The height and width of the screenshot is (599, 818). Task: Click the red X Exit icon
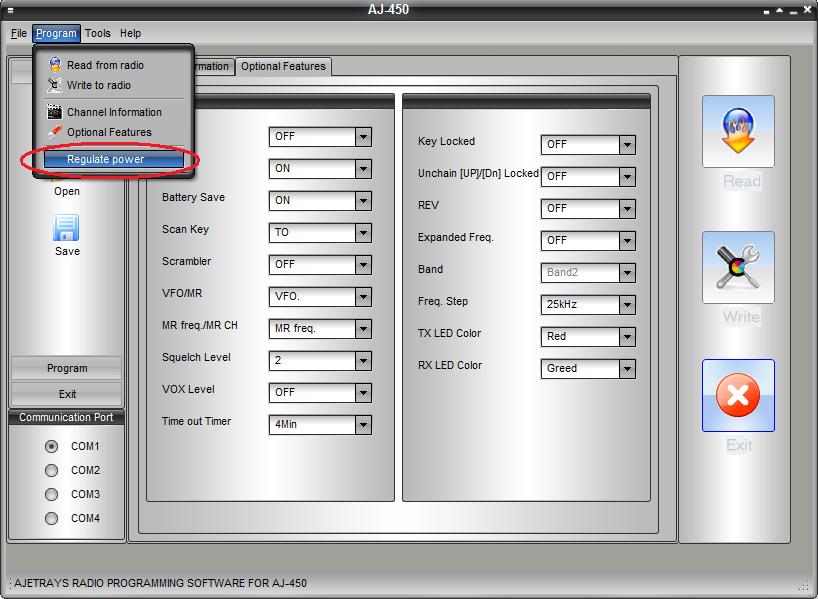tap(738, 395)
